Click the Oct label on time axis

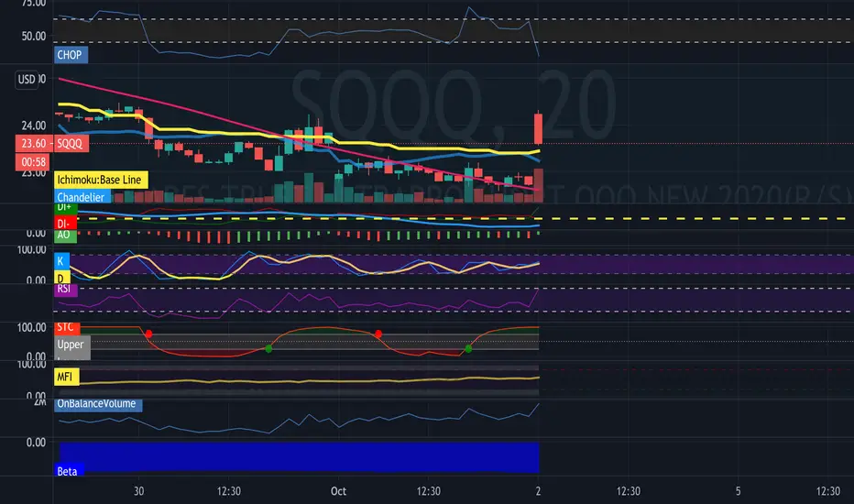click(x=338, y=491)
